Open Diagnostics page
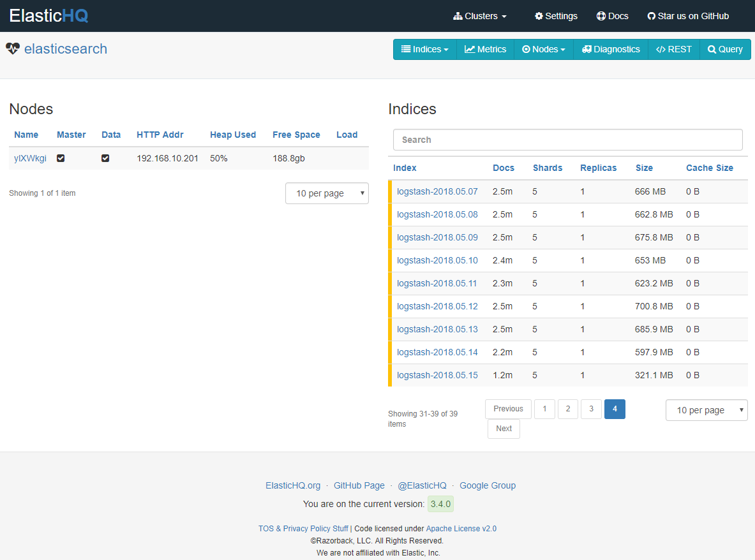The height and width of the screenshot is (560, 755). 611,50
